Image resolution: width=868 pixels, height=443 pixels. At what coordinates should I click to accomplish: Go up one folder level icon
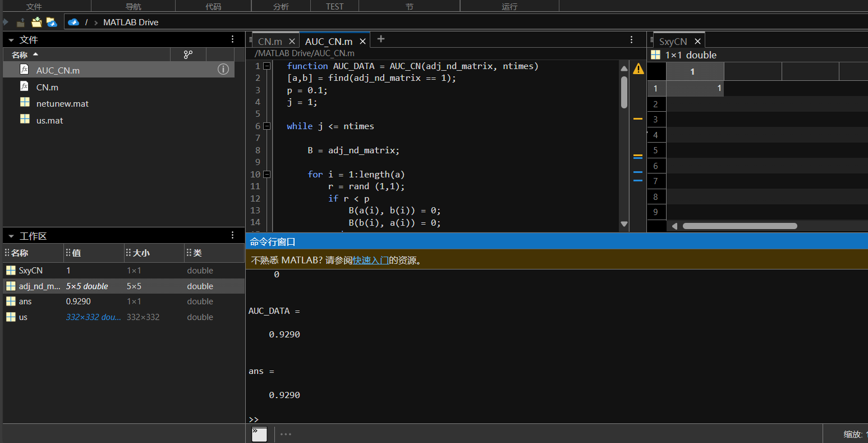click(21, 22)
